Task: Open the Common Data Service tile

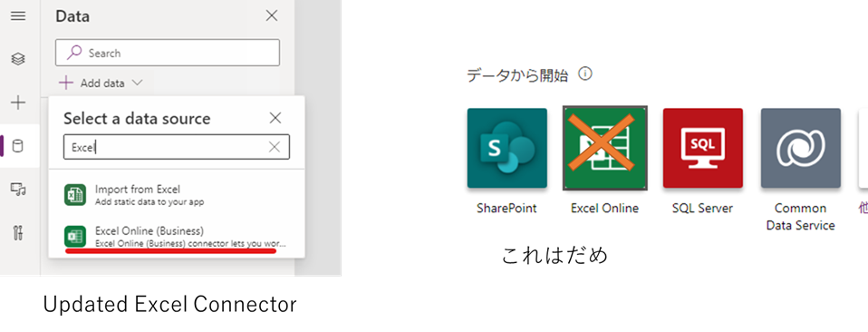Action: point(800,148)
